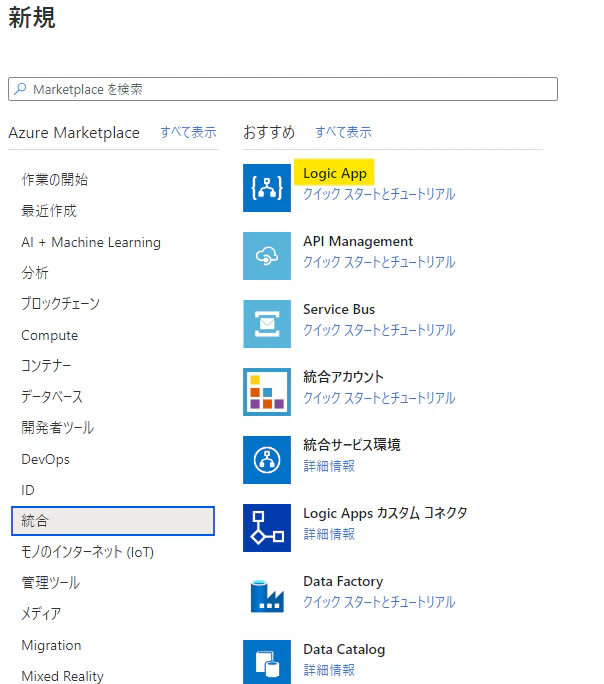Screen dimensions: 604x684
Task: Click the API Management cloud icon
Action: 267,256
